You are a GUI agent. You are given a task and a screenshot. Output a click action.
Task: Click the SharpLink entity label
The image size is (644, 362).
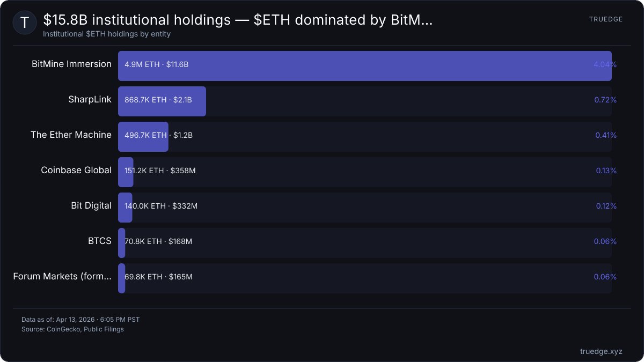click(90, 100)
